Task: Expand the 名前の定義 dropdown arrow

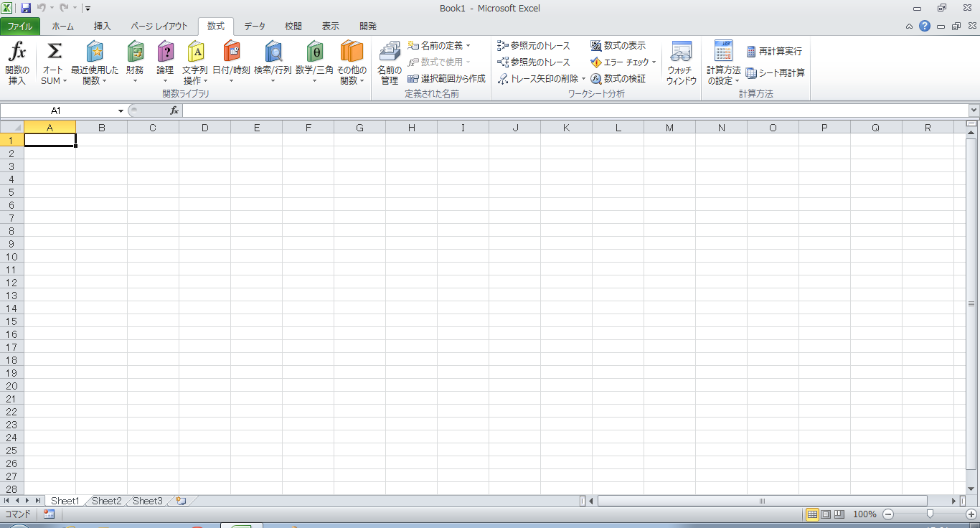Action: point(468,46)
